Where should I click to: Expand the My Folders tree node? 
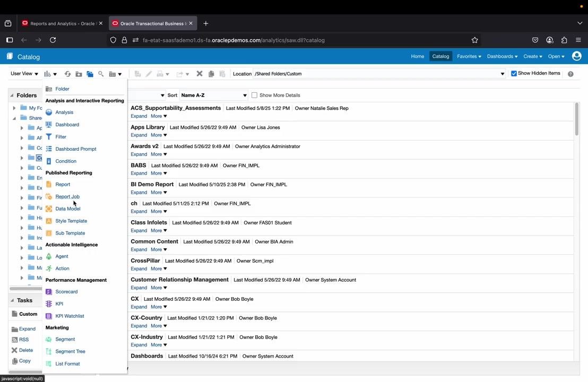14,108
